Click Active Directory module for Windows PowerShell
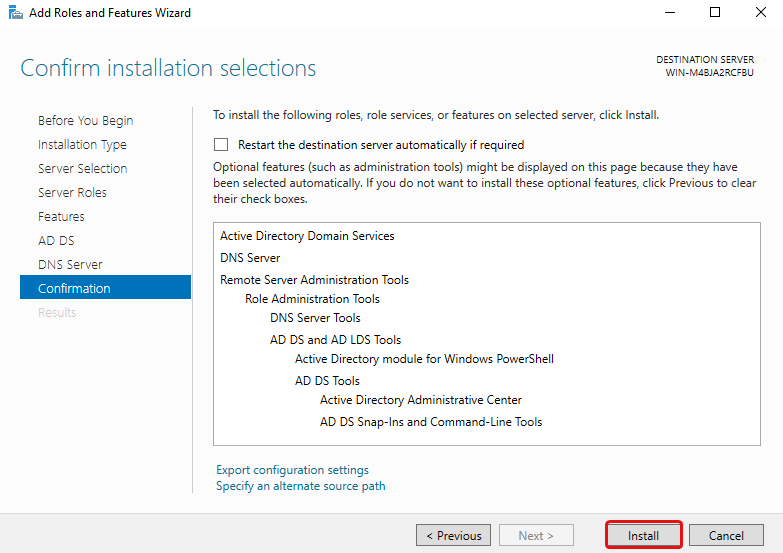The width and height of the screenshot is (783, 553). click(x=424, y=359)
